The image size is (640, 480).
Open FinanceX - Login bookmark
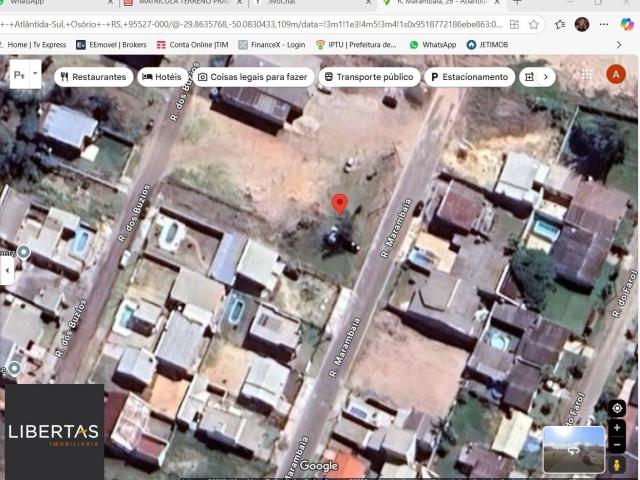coord(272,45)
